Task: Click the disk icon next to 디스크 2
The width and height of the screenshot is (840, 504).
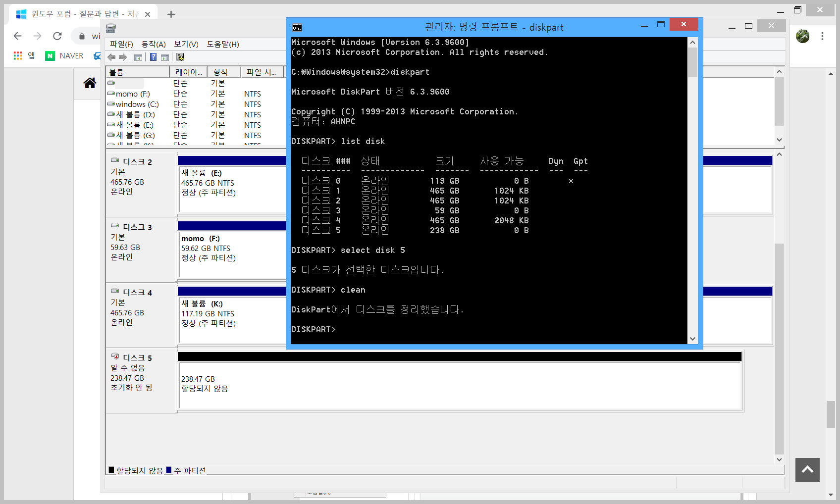Action: [x=115, y=160]
